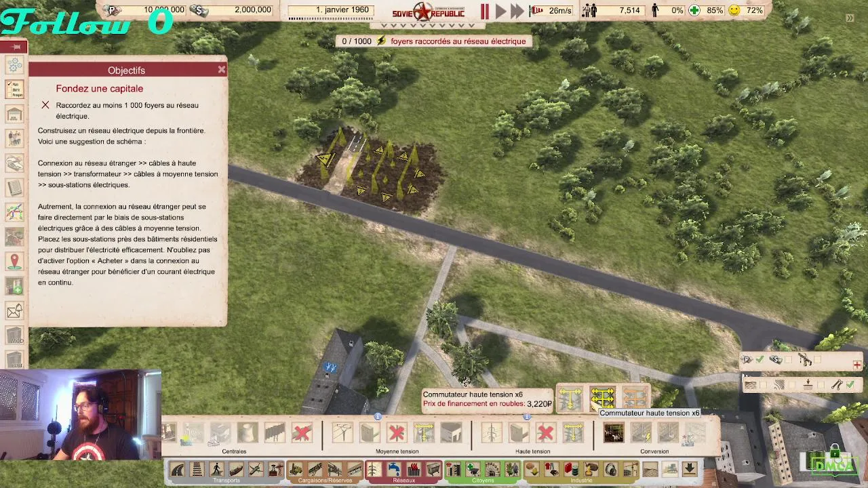Open info marker above Haute tension
Viewport: 868px width, 488px height.
(x=527, y=416)
